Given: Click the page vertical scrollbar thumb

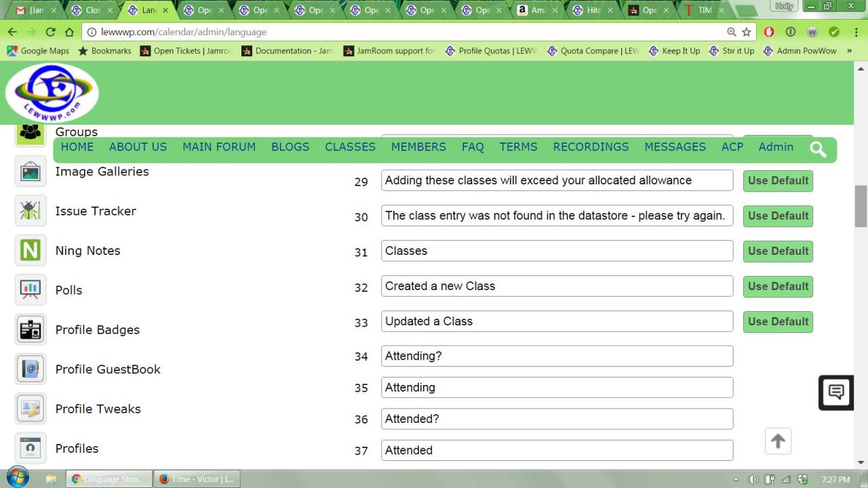Looking at the screenshot, I should click(x=861, y=206).
